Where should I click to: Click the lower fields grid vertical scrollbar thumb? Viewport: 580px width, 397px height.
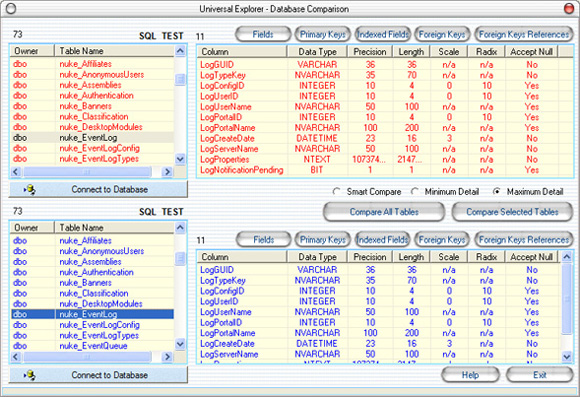567,299
